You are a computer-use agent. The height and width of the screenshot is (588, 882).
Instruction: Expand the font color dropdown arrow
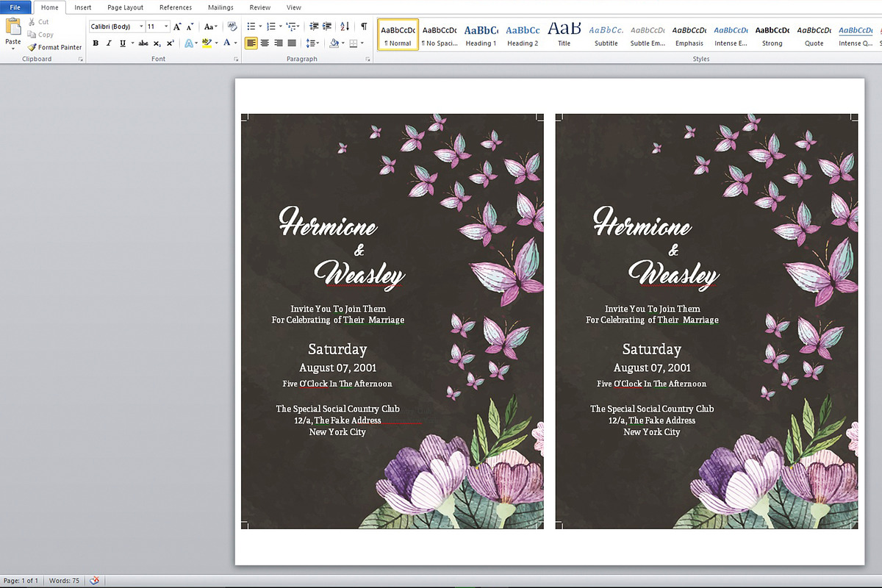coord(236,43)
